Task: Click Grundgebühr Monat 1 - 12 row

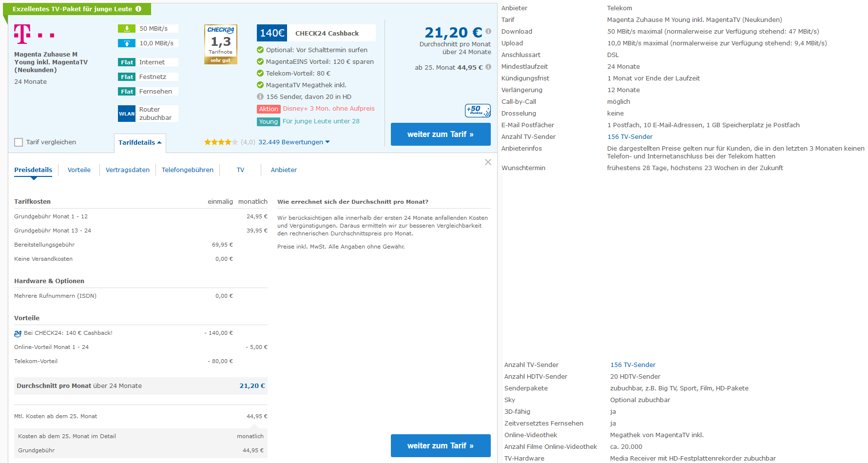Action: pyautogui.click(x=141, y=216)
